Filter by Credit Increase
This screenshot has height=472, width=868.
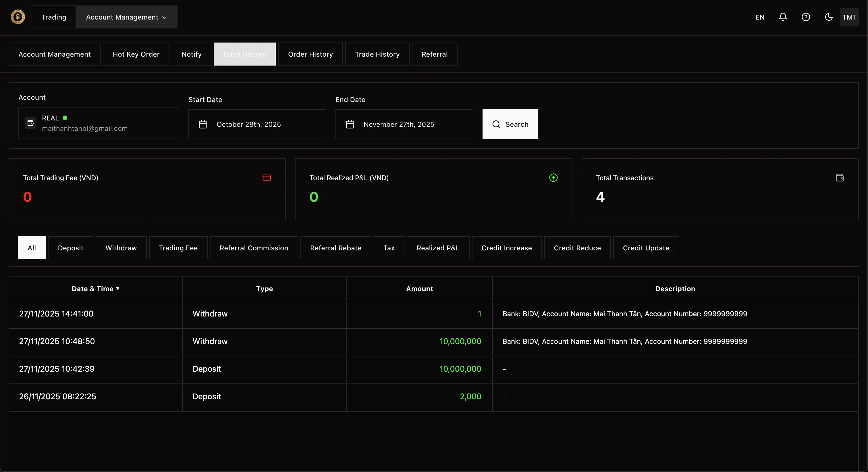point(506,248)
